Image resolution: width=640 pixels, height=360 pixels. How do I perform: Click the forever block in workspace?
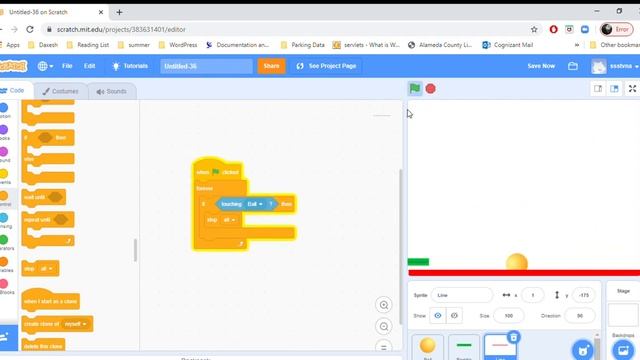(204, 188)
